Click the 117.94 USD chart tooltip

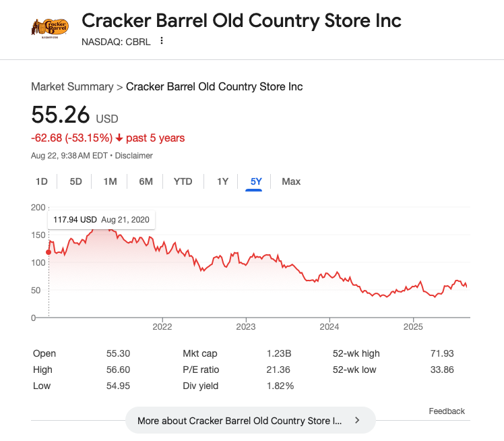click(x=102, y=220)
